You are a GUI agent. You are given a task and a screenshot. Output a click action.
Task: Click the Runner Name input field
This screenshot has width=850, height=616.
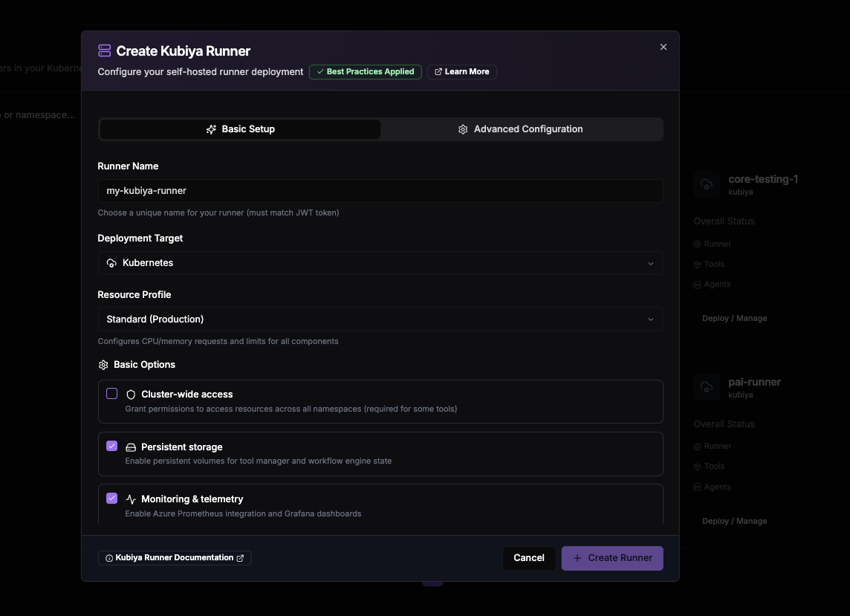(380, 191)
